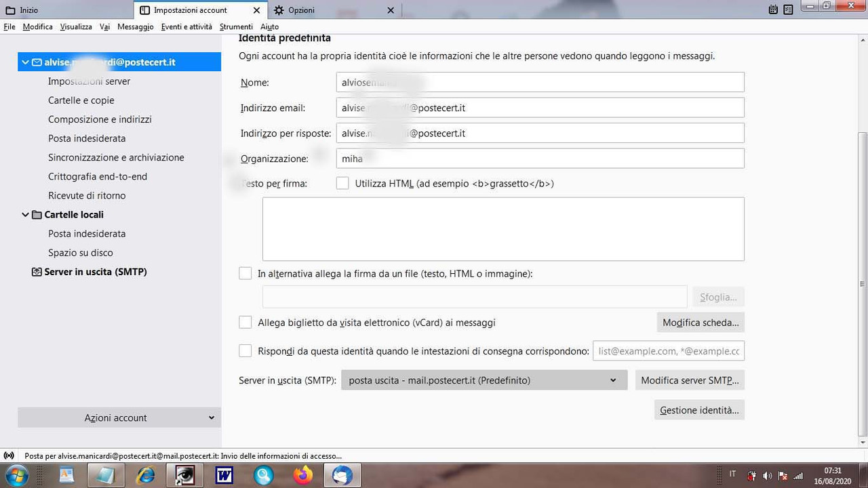868x488 pixels.
Task: Click the gear icon on Opzioni tab
Action: (279, 10)
